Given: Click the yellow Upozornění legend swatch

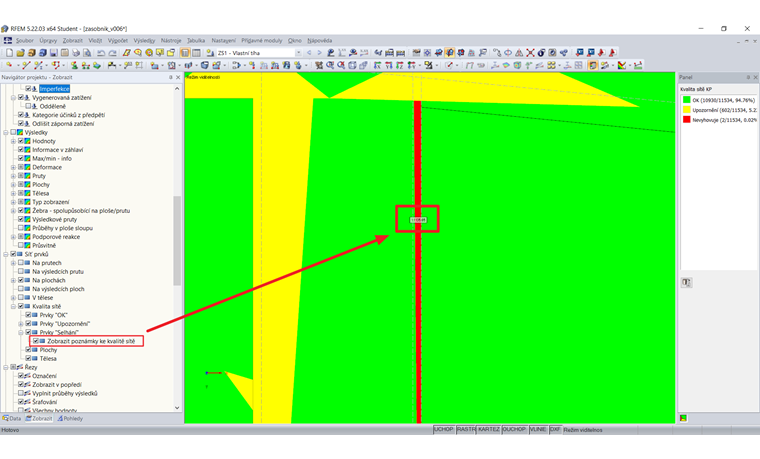Looking at the screenshot, I should pyautogui.click(x=686, y=110).
